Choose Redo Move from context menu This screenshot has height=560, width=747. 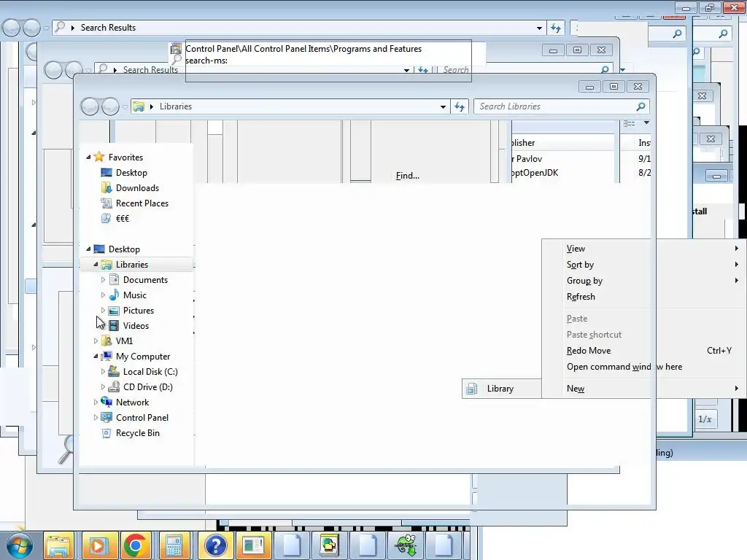[646, 351]
